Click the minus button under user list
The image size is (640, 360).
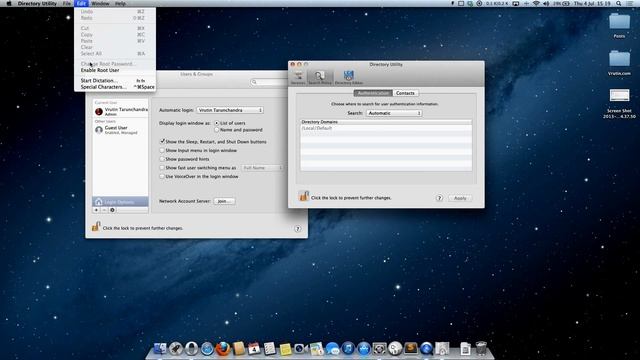104,210
